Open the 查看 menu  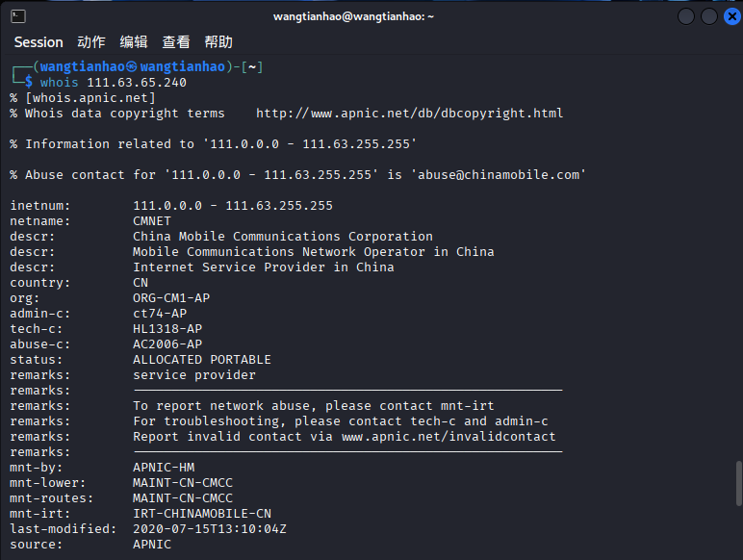tap(176, 42)
